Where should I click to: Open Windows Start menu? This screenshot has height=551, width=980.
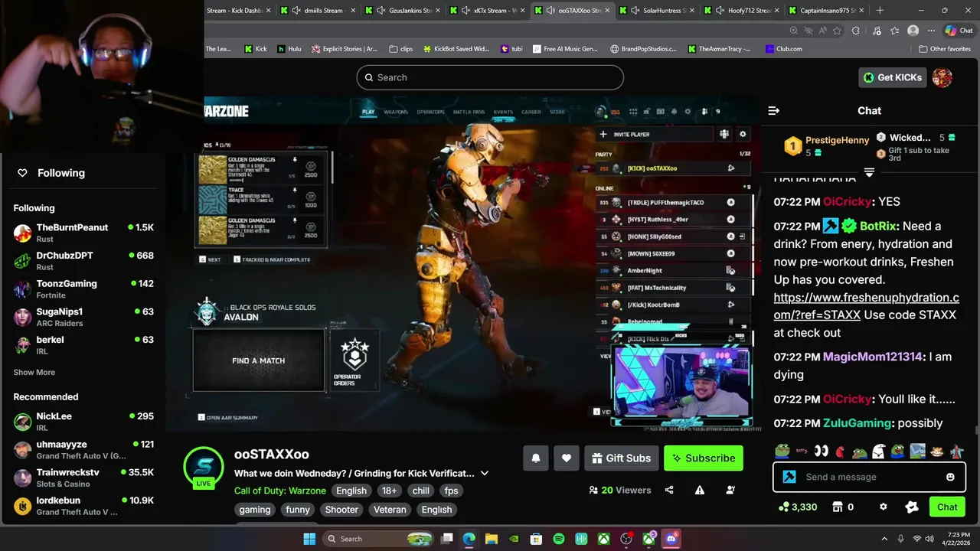pyautogui.click(x=309, y=539)
